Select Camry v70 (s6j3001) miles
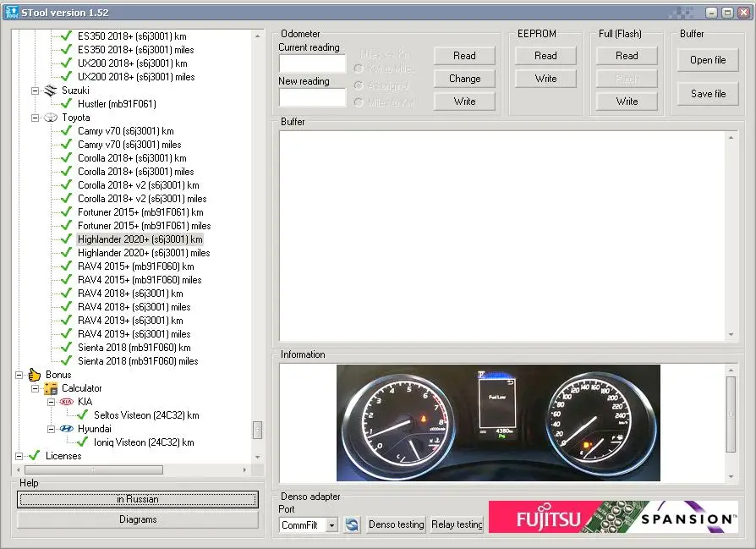Screen dimensions: 756x549 pyautogui.click(x=129, y=145)
